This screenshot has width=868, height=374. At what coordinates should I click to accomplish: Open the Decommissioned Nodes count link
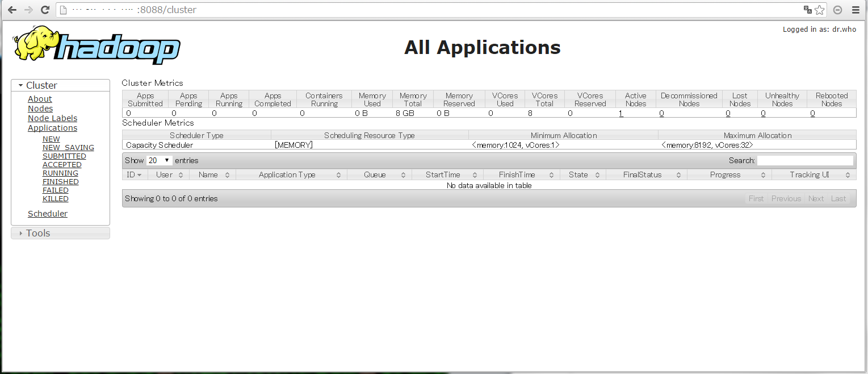click(x=661, y=113)
